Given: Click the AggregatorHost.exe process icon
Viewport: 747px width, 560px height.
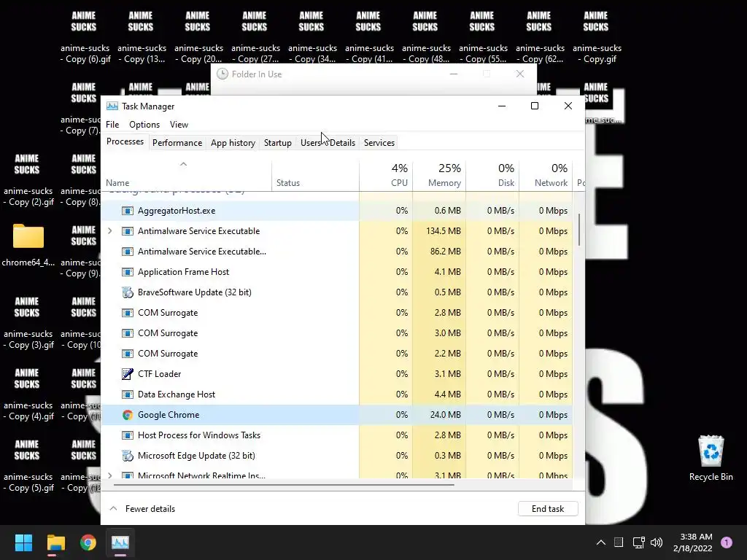Looking at the screenshot, I should point(127,211).
